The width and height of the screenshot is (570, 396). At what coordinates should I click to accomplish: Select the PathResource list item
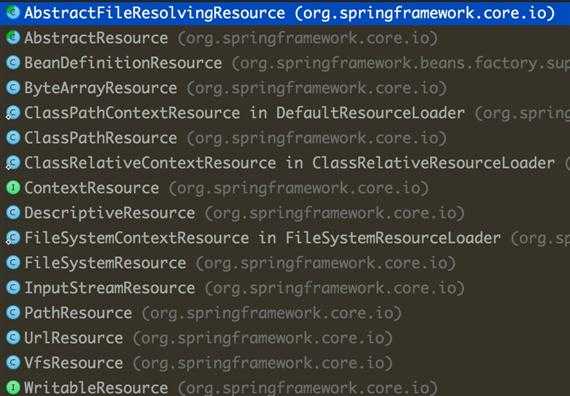tap(285, 313)
